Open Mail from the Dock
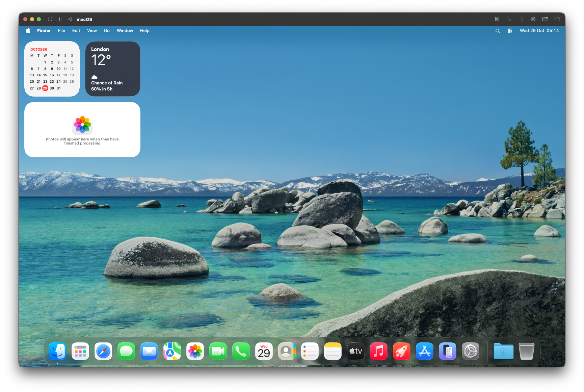The image size is (584, 392). (x=149, y=351)
